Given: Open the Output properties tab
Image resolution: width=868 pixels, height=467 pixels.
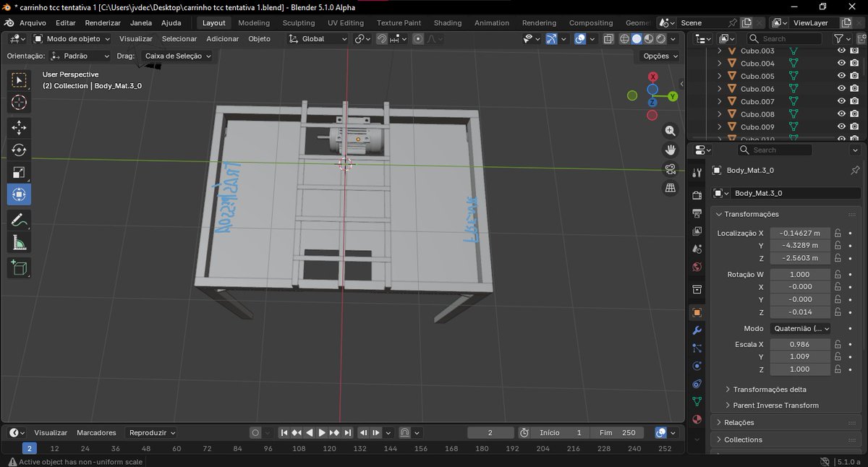Looking at the screenshot, I should click(697, 213).
